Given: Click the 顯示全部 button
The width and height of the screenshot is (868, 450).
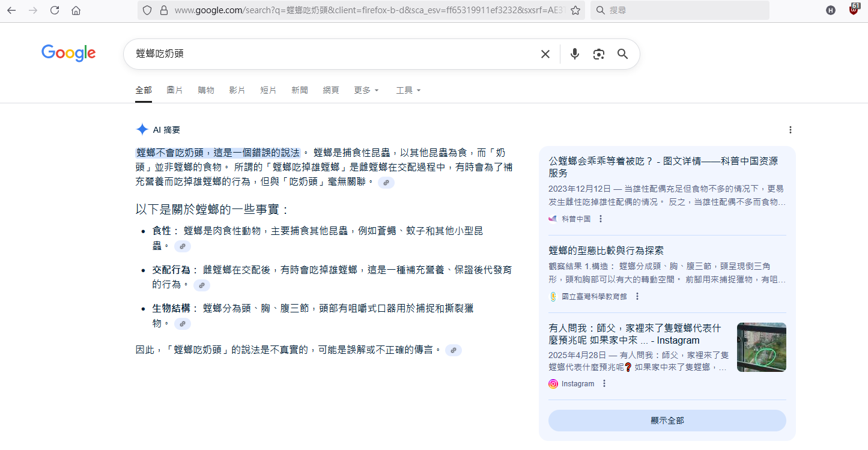Looking at the screenshot, I should coord(667,421).
